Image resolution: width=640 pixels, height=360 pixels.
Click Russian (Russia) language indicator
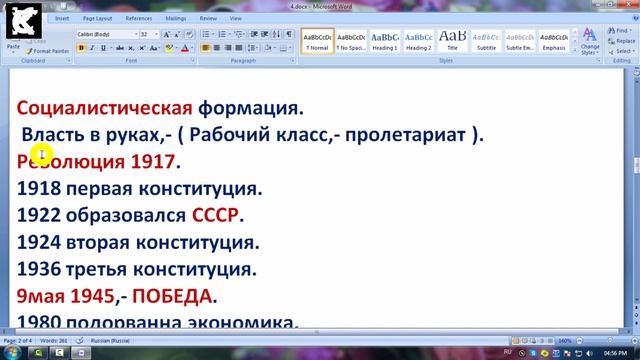click(x=110, y=340)
